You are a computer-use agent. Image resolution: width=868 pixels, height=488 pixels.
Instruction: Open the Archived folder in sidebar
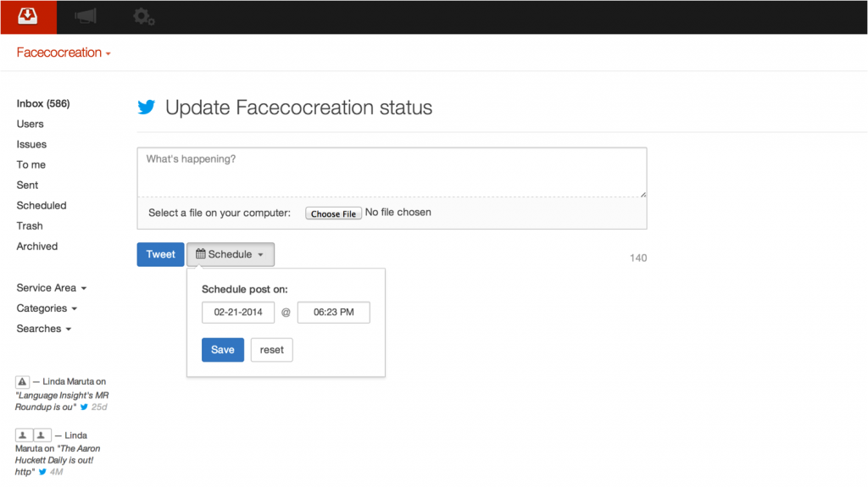37,246
